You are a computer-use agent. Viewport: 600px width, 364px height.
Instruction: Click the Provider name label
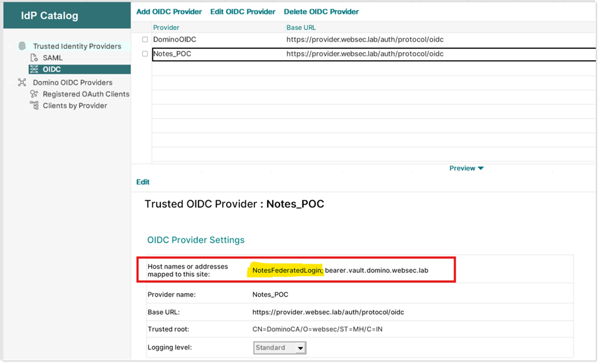tap(172, 295)
